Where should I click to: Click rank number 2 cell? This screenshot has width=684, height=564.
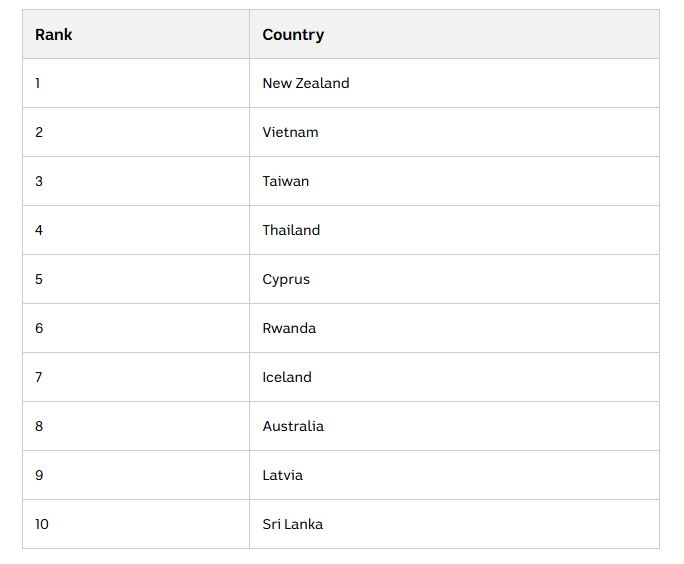tap(136, 132)
